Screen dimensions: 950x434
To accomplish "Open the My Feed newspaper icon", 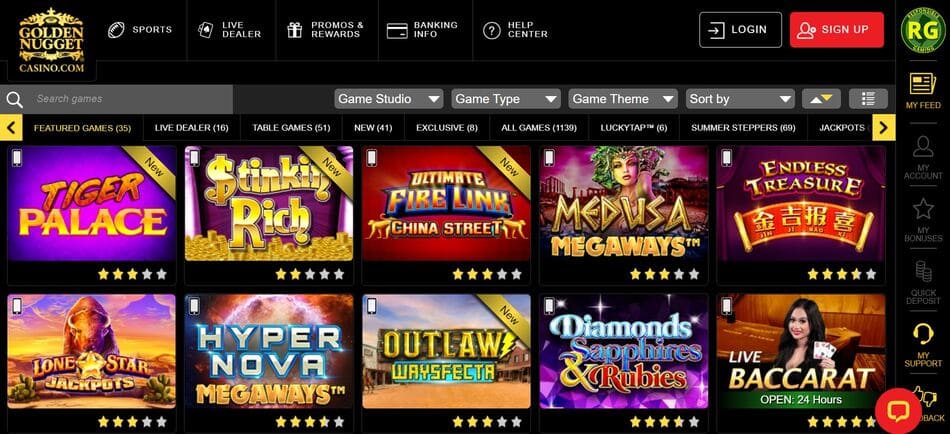I will [x=922, y=84].
